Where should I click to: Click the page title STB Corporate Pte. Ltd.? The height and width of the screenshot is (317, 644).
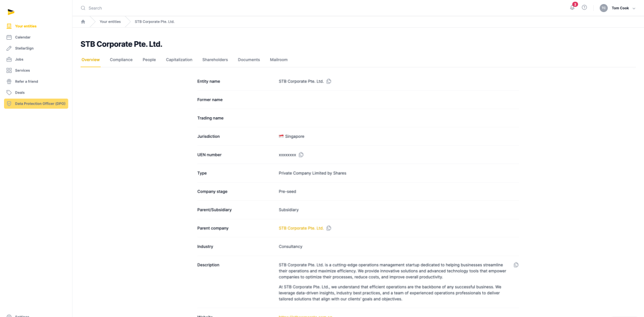pyautogui.click(x=121, y=44)
